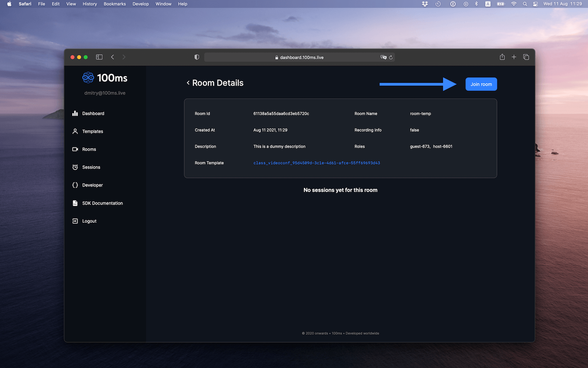Screen dimensions: 588x368
Task: Open the Safari privacy shield report
Action: coord(197,57)
